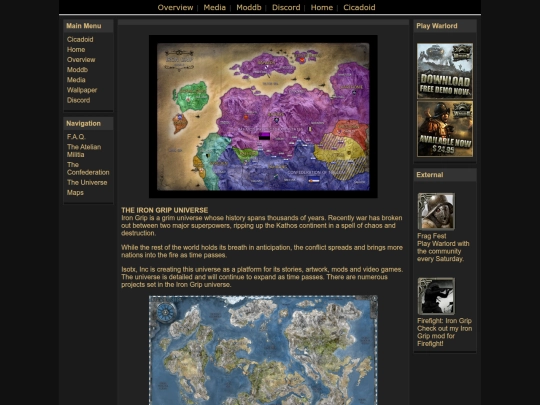Click the Main Menu panel header
540x405 pixels.
coord(88,26)
